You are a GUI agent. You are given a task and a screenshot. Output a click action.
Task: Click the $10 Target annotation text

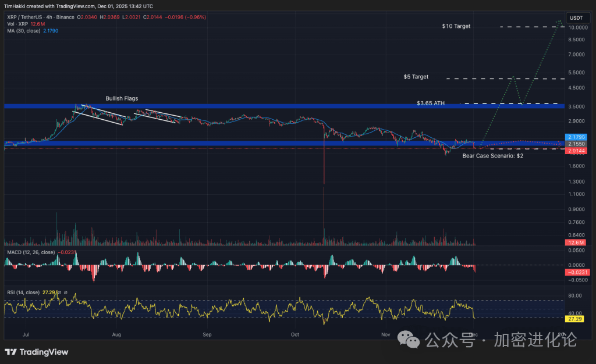coord(456,26)
